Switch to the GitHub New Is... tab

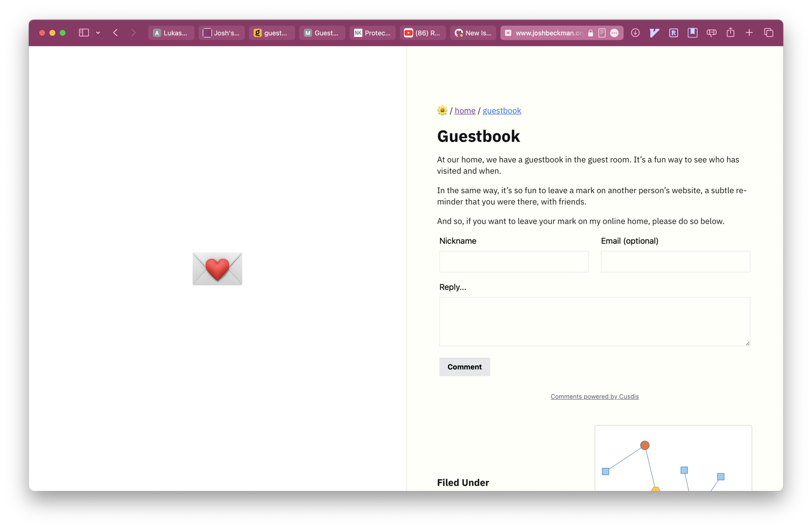point(473,33)
